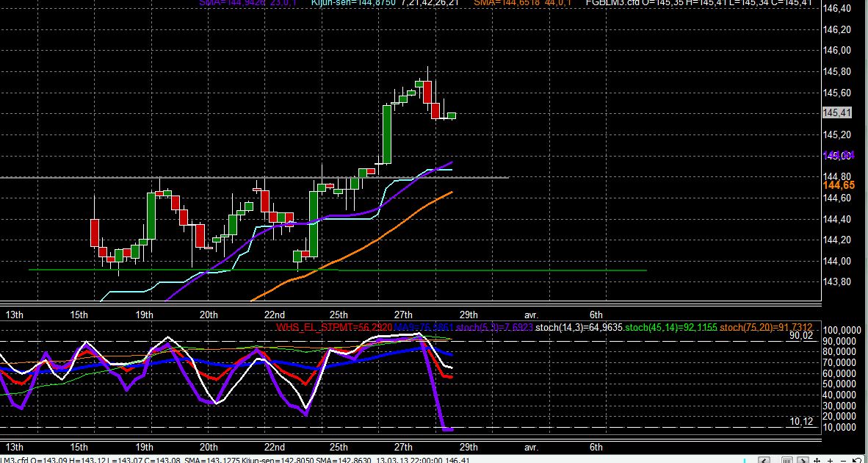
Task: Click the chart move crosshair icon
Action: pyautogui.click(x=817, y=461)
